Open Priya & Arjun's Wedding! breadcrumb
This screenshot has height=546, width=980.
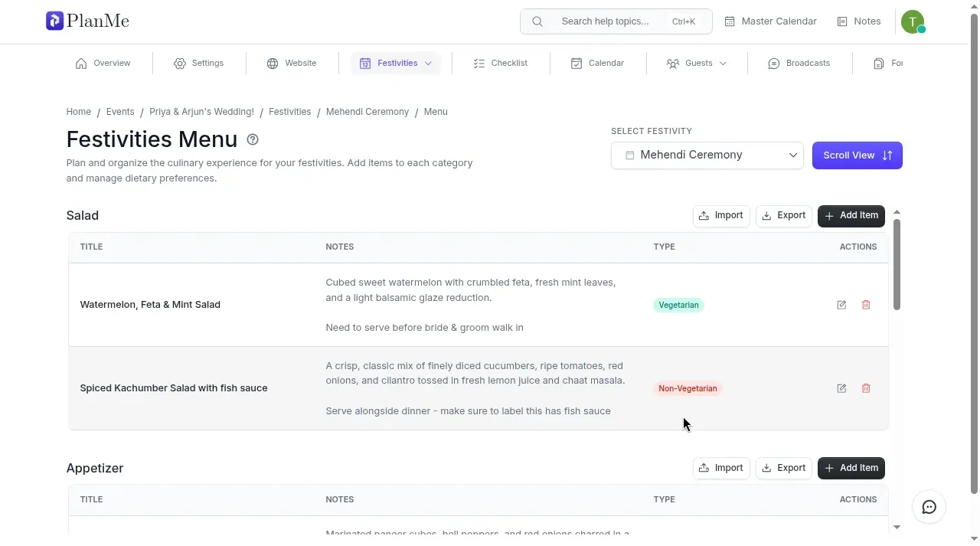point(201,112)
